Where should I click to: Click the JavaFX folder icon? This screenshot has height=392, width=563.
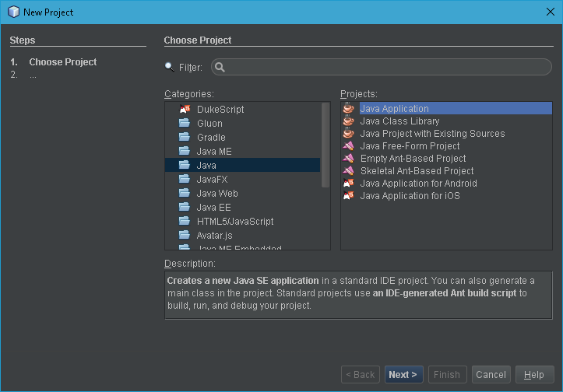[185, 179]
